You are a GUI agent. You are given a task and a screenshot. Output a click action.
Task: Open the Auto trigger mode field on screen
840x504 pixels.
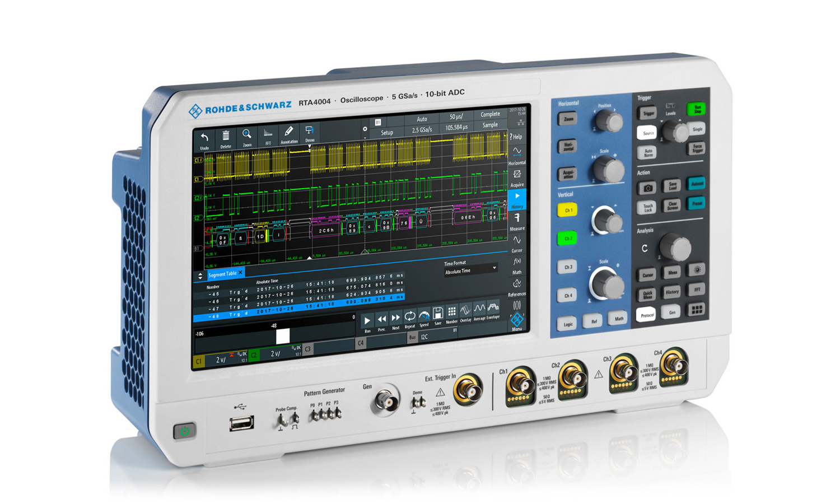click(422, 119)
